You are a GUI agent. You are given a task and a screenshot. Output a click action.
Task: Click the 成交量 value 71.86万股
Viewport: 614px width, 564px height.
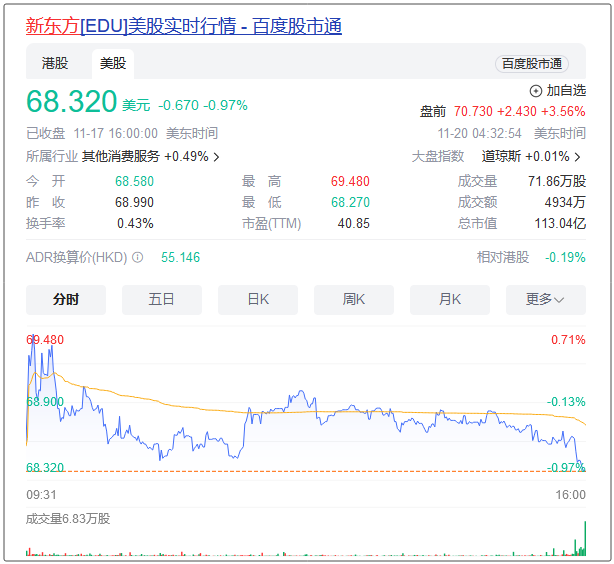557,181
